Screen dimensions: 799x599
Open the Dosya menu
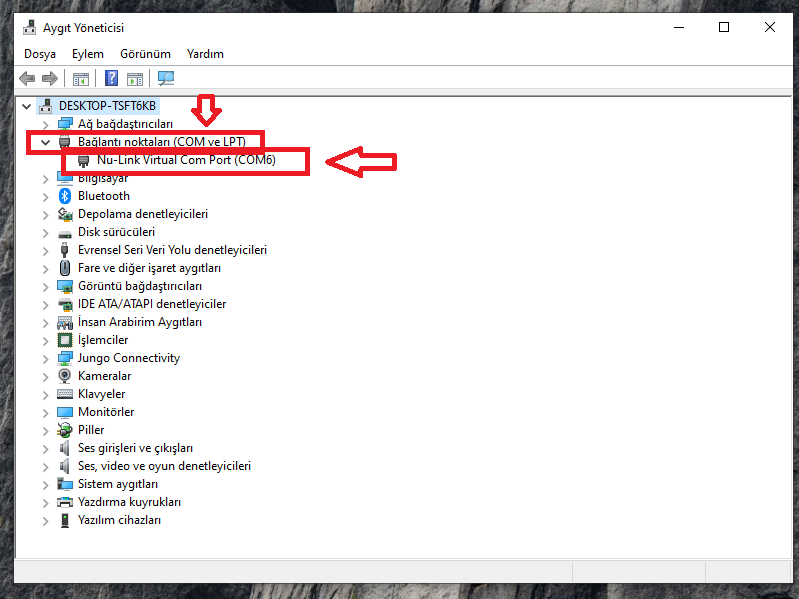pos(40,54)
